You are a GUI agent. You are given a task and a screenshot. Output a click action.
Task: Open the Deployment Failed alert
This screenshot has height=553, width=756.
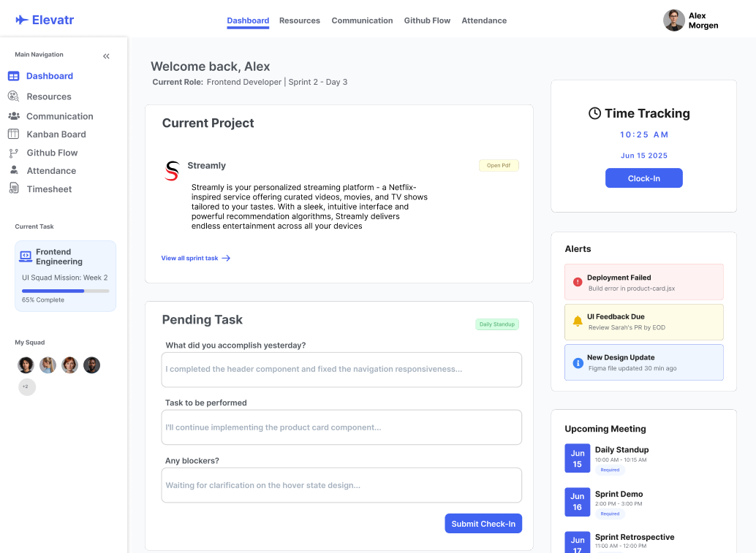(x=643, y=282)
